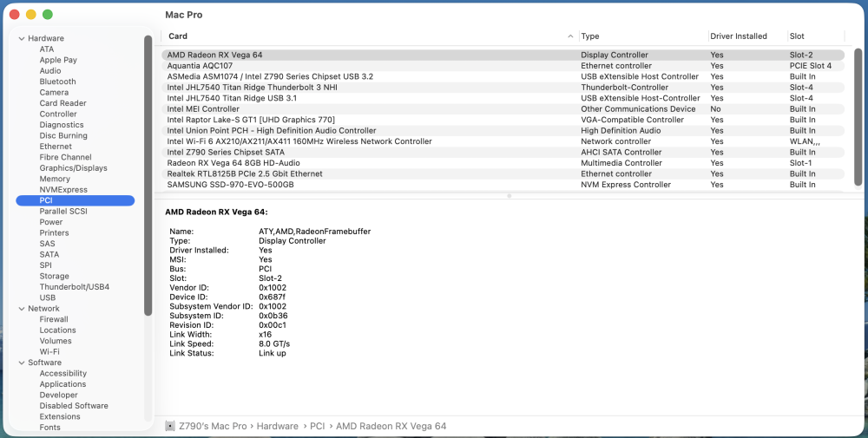Select USB in the sidebar

(x=48, y=297)
